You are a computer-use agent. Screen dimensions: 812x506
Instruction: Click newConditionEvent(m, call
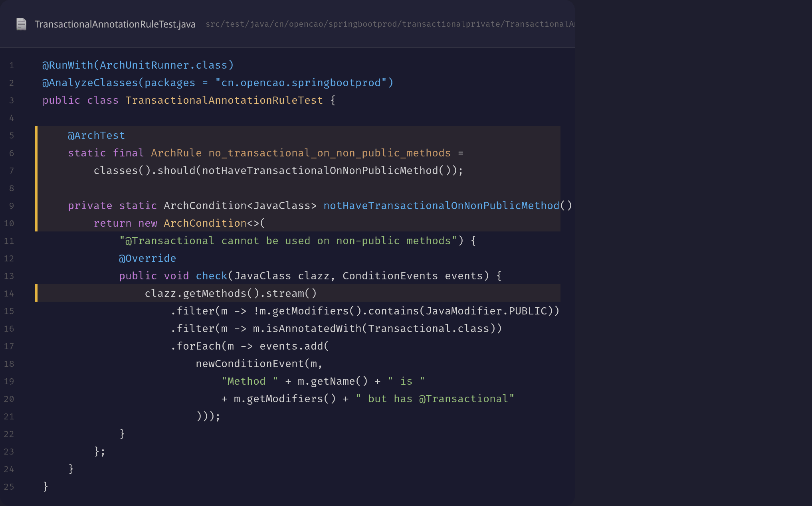[x=259, y=364]
